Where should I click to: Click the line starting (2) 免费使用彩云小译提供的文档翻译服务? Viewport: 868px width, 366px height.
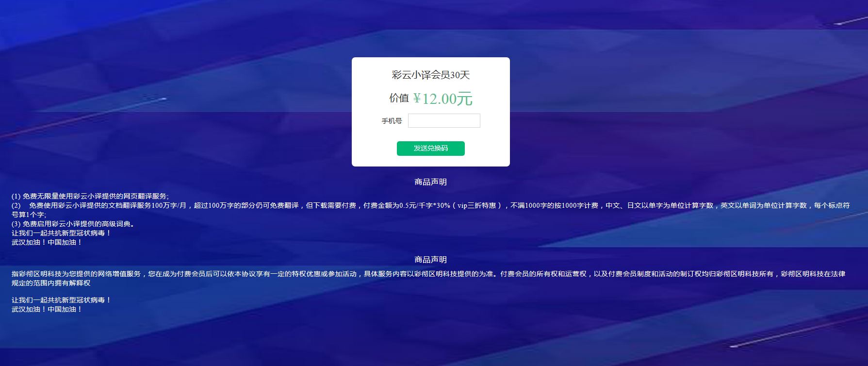[x=431, y=210]
